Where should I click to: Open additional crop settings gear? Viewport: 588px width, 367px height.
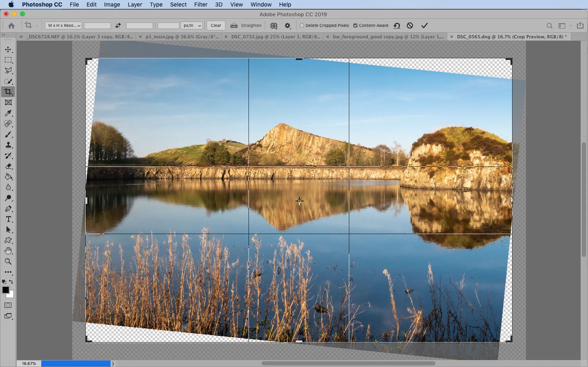pos(288,25)
